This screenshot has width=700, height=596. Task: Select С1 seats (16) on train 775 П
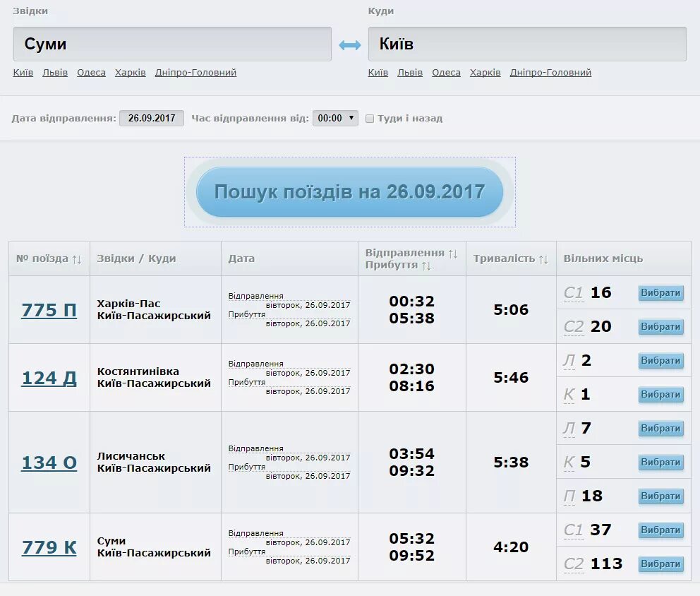(660, 293)
